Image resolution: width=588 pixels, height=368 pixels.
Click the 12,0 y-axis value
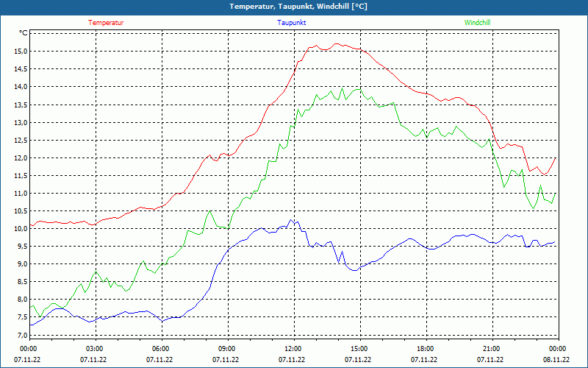[x=21, y=158]
